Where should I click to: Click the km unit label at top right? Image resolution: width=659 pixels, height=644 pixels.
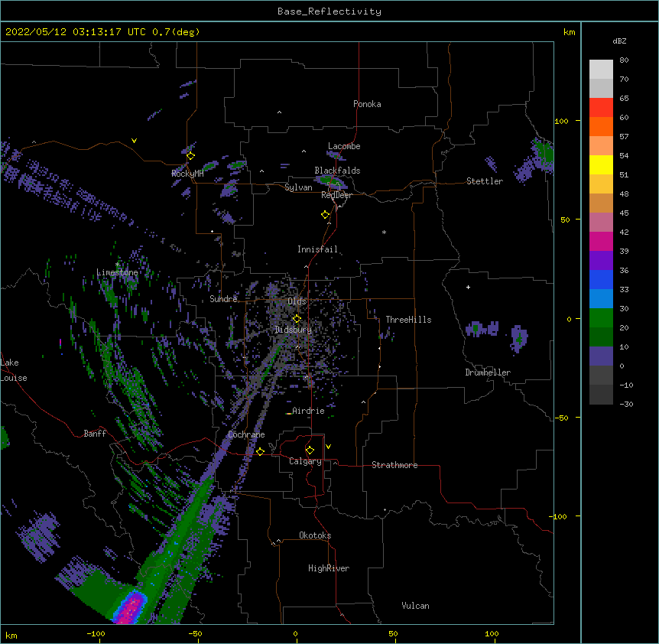[569, 32]
